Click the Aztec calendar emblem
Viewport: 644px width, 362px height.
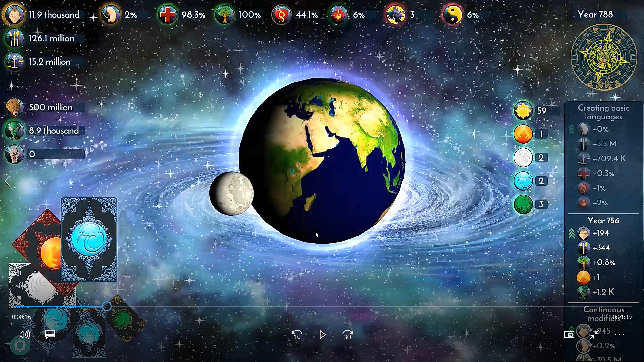pos(603,57)
